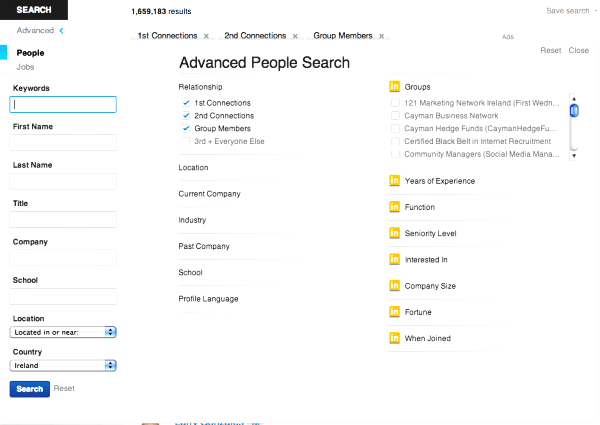Click the When Joined filter label
Image resolution: width=600 pixels, height=425 pixels.
428,338
